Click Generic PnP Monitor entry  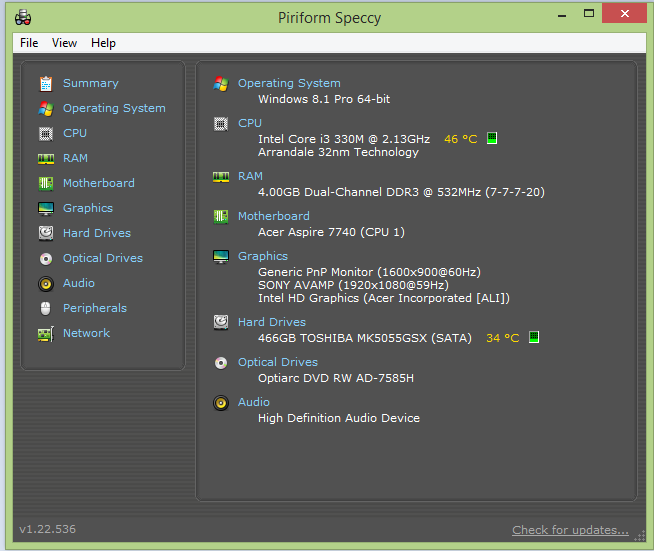[369, 272]
